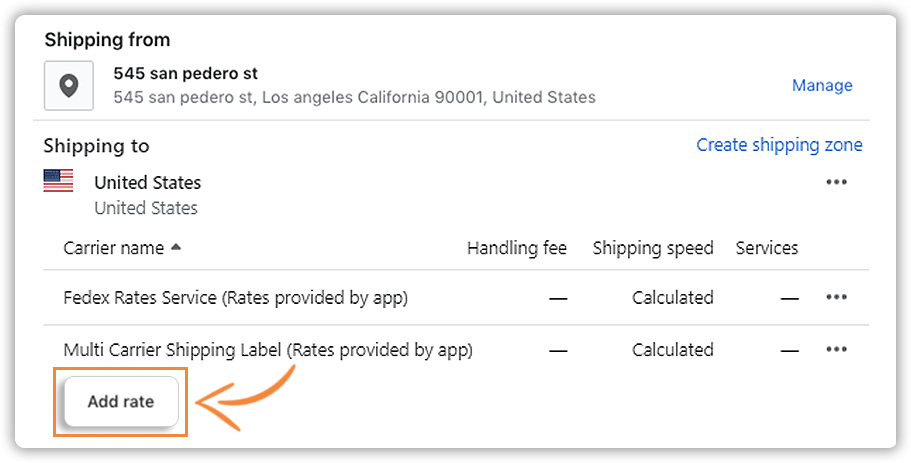
Task: Click the full Los Angeles address text
Action: coord(354,97)
